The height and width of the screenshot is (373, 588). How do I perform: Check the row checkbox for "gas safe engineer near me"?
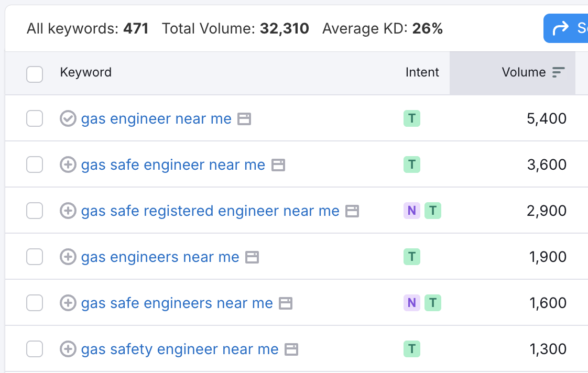pyautogui.click(x=35, y=164)
